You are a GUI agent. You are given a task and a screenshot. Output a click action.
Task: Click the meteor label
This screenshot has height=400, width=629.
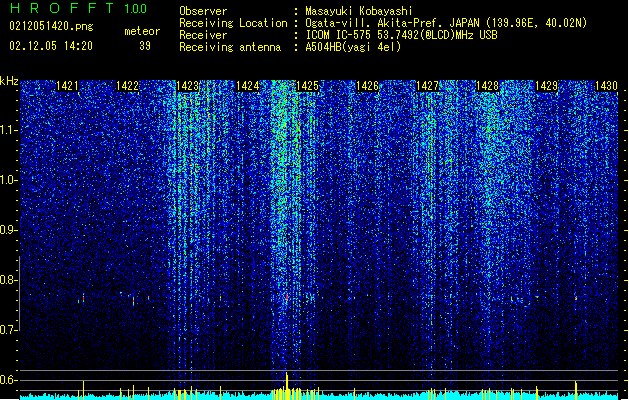point(142,31)
